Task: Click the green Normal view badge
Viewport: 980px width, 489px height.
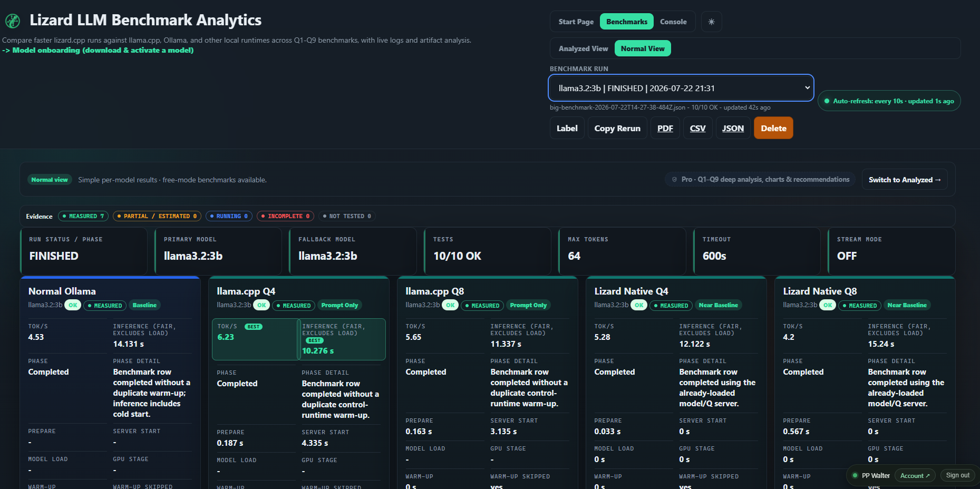Action: [x=50, y=180]
